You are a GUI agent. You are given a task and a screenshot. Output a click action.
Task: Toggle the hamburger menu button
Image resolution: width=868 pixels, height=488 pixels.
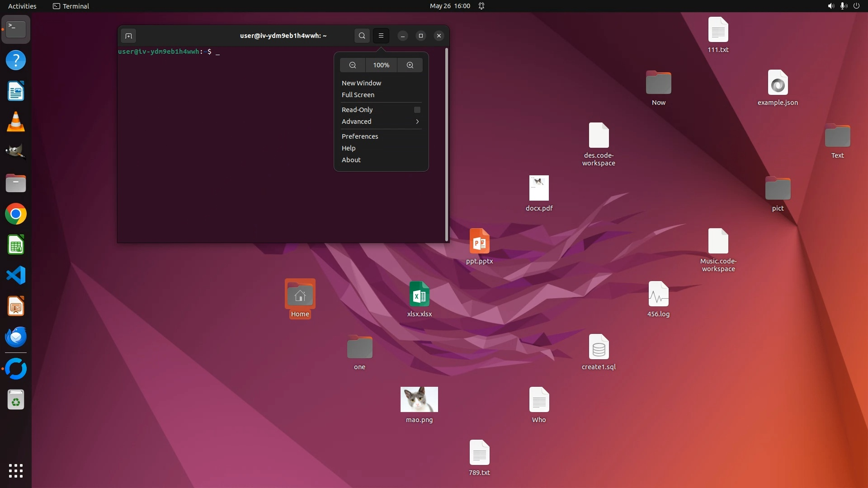pos(381,36)
